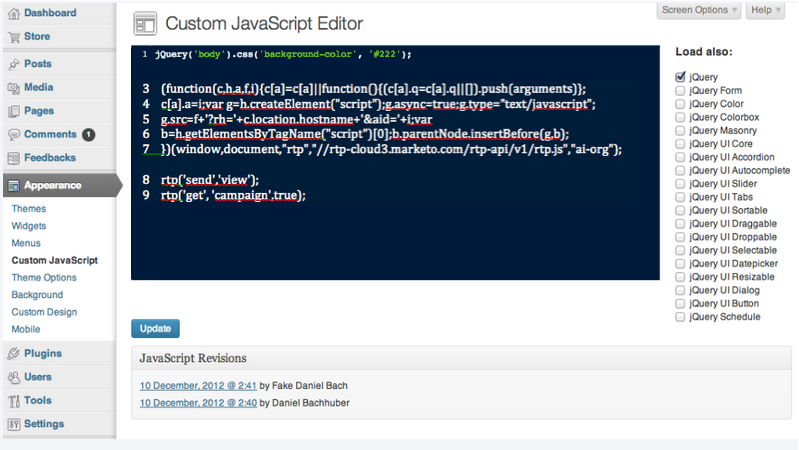Click the Plugins plug icon
This screenshot has height=450, width=799.
click(14, 354)
